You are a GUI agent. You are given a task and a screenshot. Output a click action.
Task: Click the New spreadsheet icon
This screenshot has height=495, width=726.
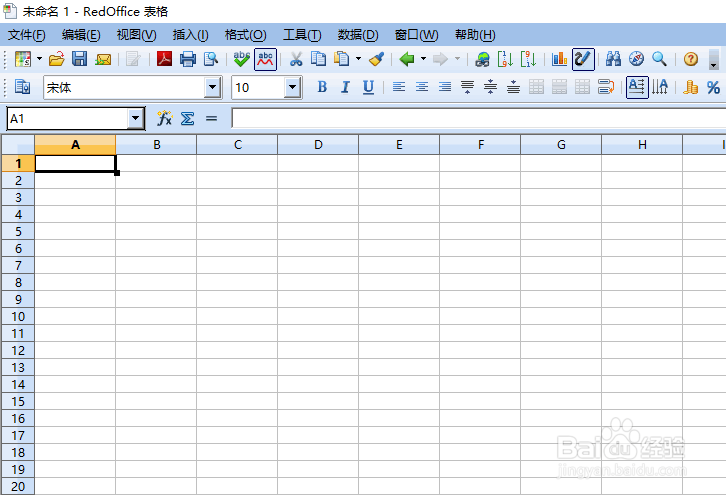point(23,59)
